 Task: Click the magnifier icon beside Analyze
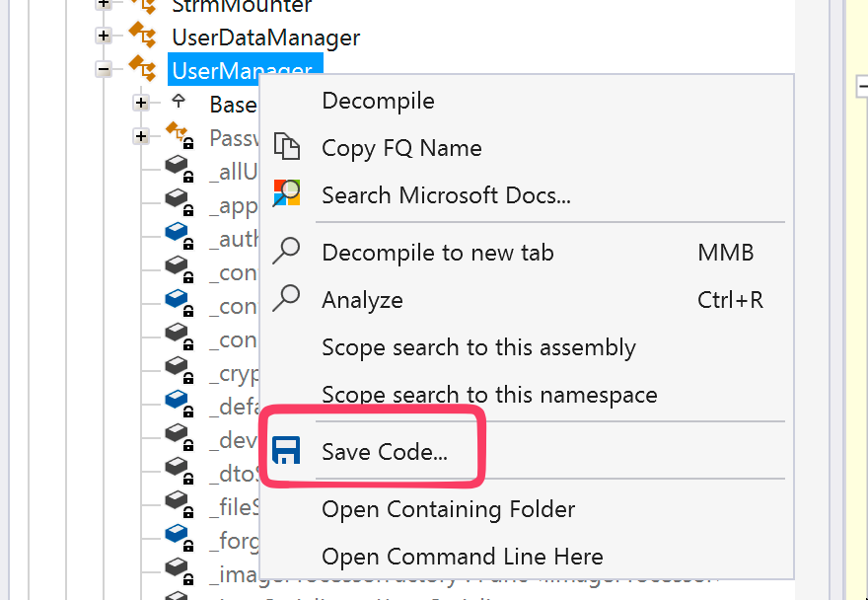[286, 298]
